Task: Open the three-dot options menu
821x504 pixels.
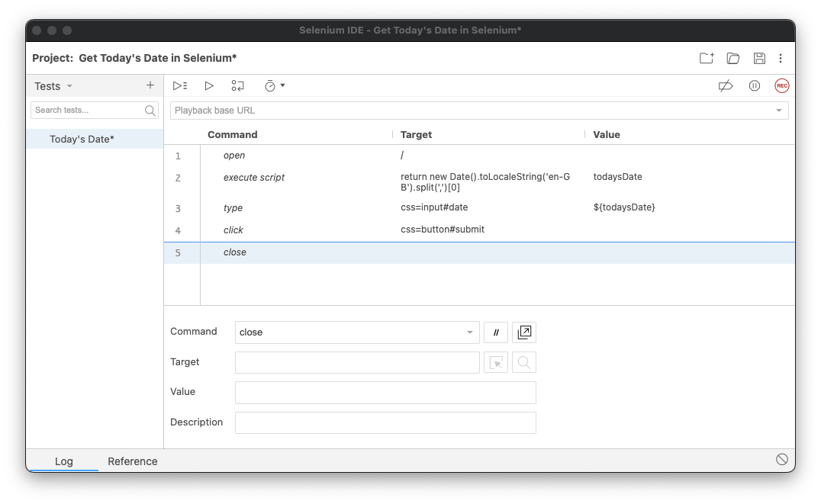Action: coord(781,58)
